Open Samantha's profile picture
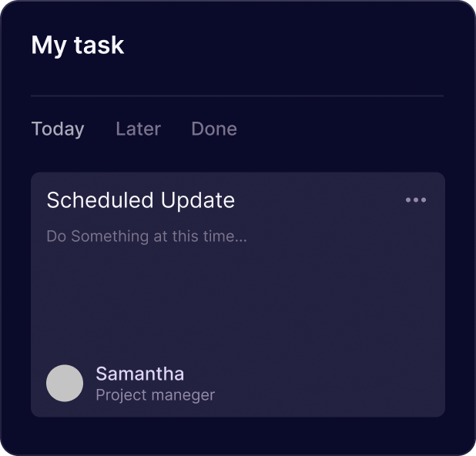 click(65, 383)
